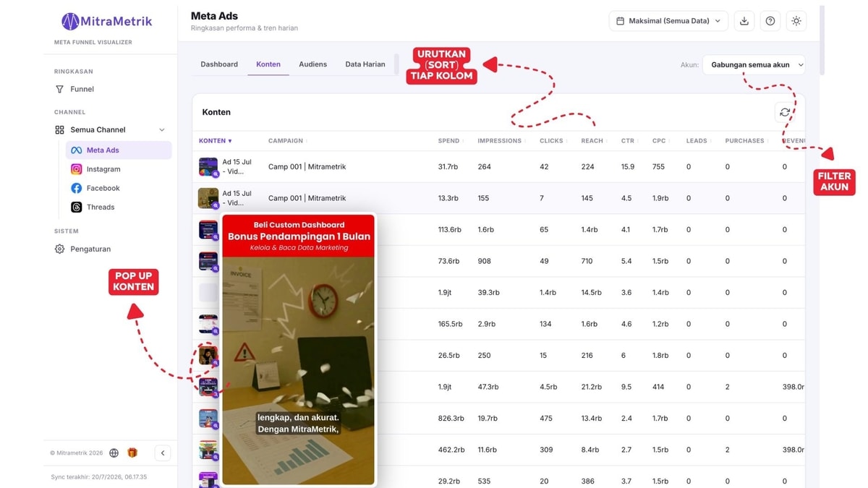The image size is (868, 488).
Task: Toggle the light/dark theme sun icon
Action: pos(796,21)
